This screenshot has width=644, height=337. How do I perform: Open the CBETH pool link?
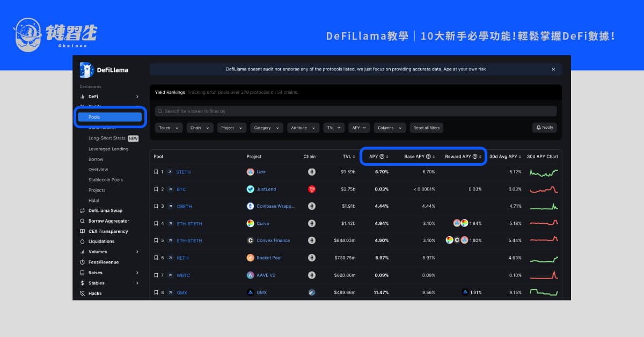pos(184,207)
